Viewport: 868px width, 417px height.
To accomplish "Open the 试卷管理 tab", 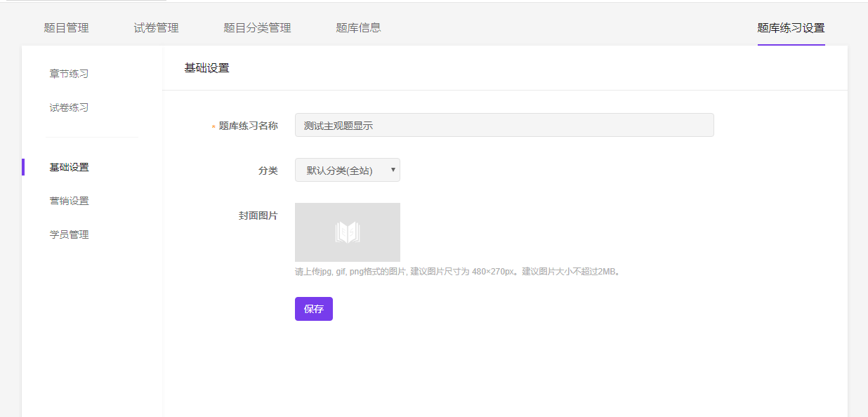I will pyautogui.click(x=156, y=28).
